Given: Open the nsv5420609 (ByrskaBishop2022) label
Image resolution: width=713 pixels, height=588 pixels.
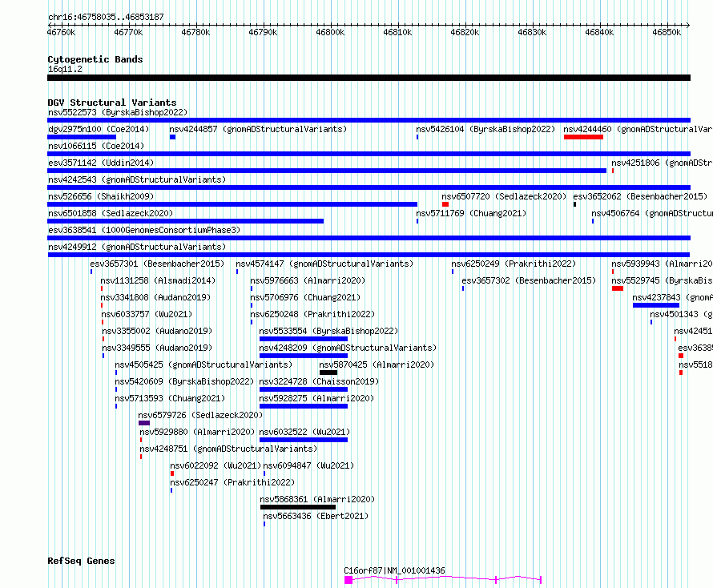Looking at the screenshot, I should [x=184, y=381].
